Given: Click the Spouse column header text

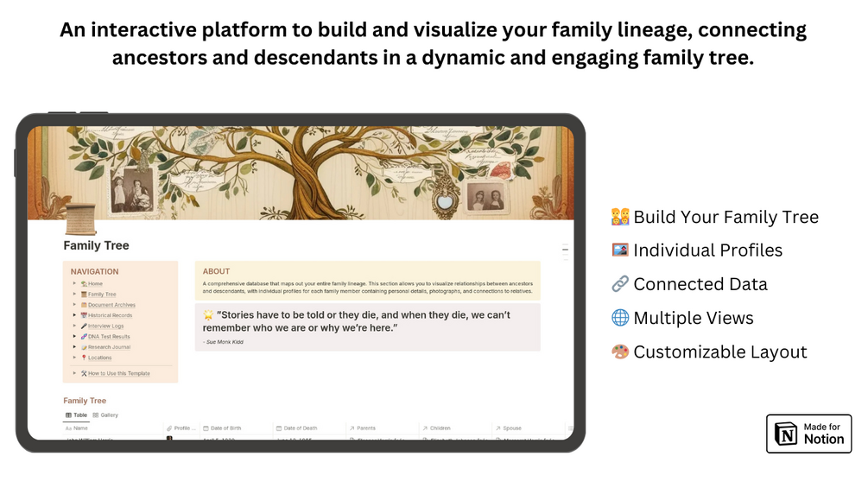Looking at the screenshot, I should pos(512,428).
